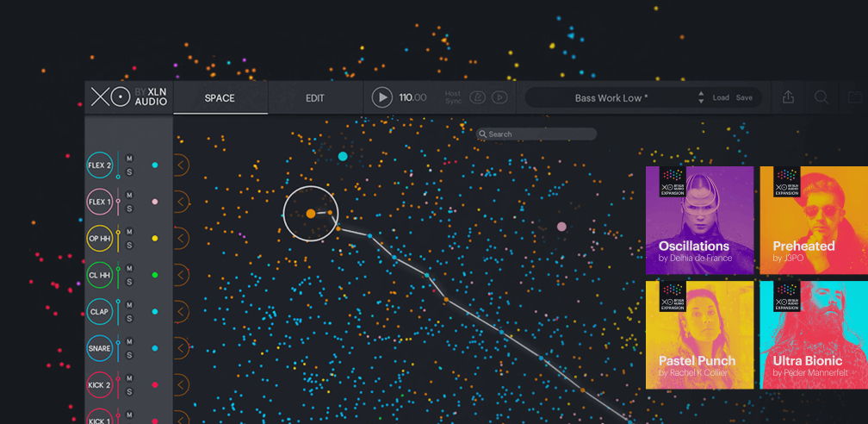Viewport: 868px width, 424px height.
Task: Mute the KICK 2 channel
Action: coord(129,378)
